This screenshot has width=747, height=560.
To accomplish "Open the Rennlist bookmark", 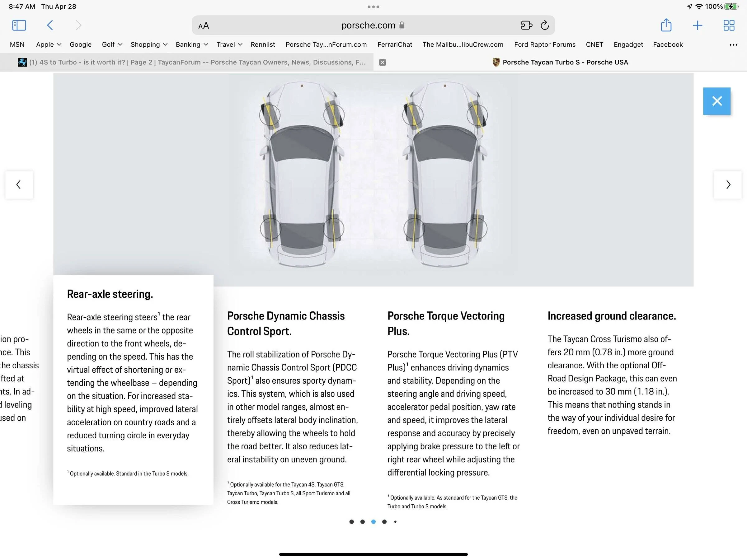I will pos(263,44).
